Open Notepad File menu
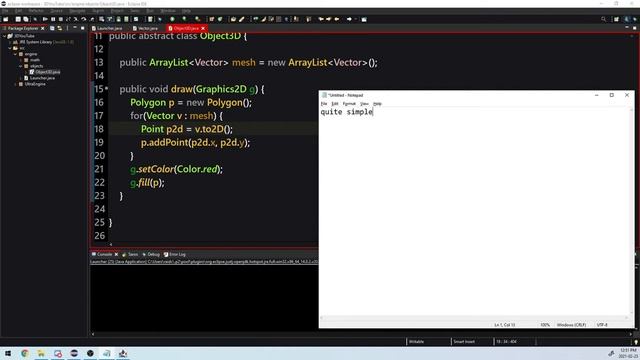The width and height of the screenshot is (640, 360). coord(324,104)
